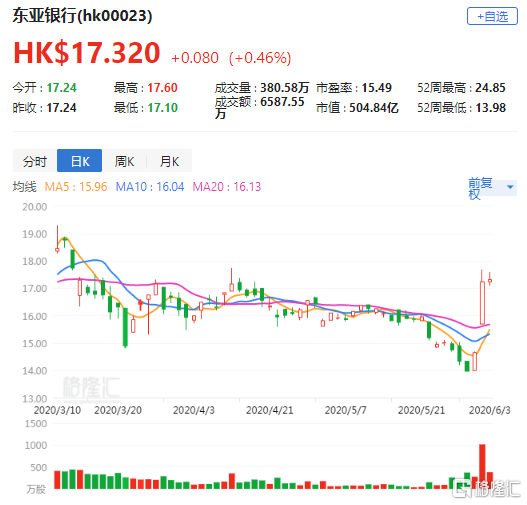This screenshot has width=527, height=505.
Task: Click the MA10 : 16.04 legend label
Action: tap(150, 186)
